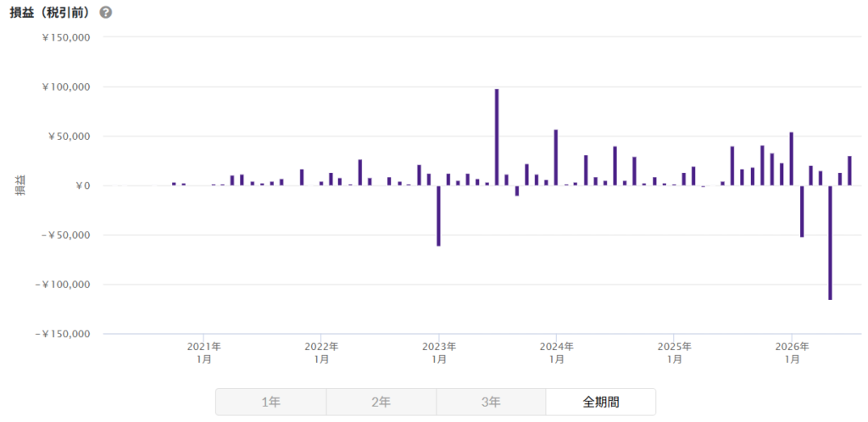Select the 全期間 period tab
The image size is (868, 422).
click(601, 403)
